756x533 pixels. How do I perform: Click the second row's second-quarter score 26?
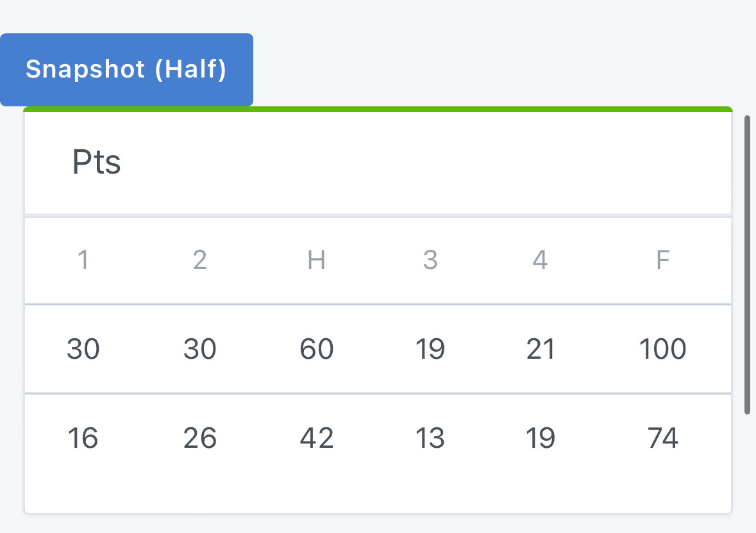[199, 438]
